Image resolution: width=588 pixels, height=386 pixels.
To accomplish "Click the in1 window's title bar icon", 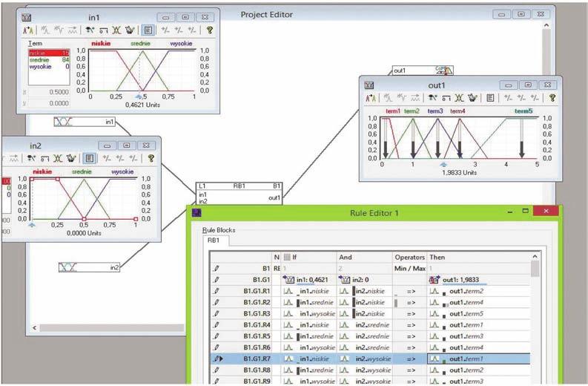I will (x=26, y=17).
